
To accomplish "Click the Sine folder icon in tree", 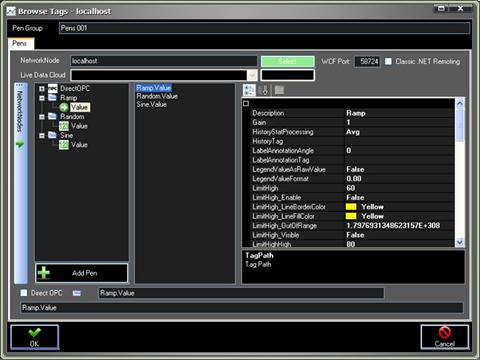I will [53, 135].
